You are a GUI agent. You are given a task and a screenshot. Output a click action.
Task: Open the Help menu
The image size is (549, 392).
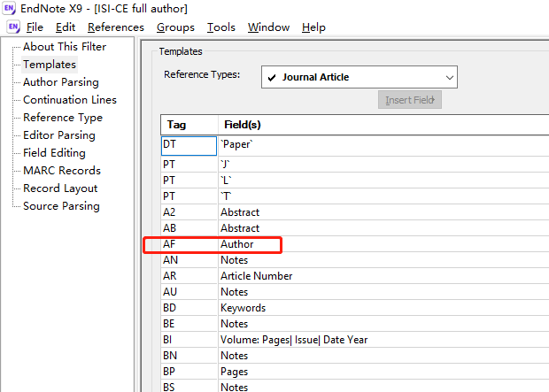pyautogui.click(x=313, y=27)
